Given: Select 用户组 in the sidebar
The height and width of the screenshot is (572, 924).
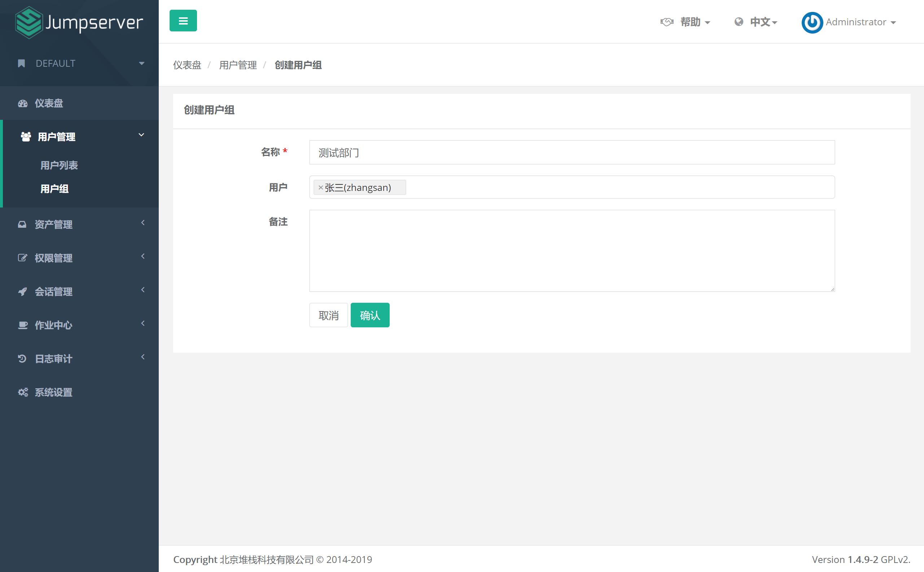Looking at the screenshot, I should [x=54, y=189].
